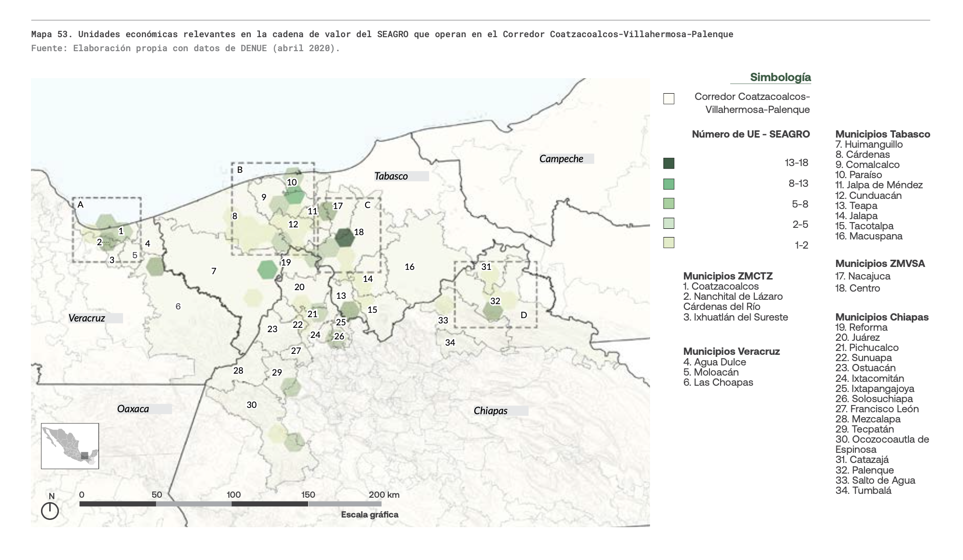Click the '27. Francisco León' legend entry
Image resolution: width=963 pixels, height=560 pixels.
pos(877,409)
